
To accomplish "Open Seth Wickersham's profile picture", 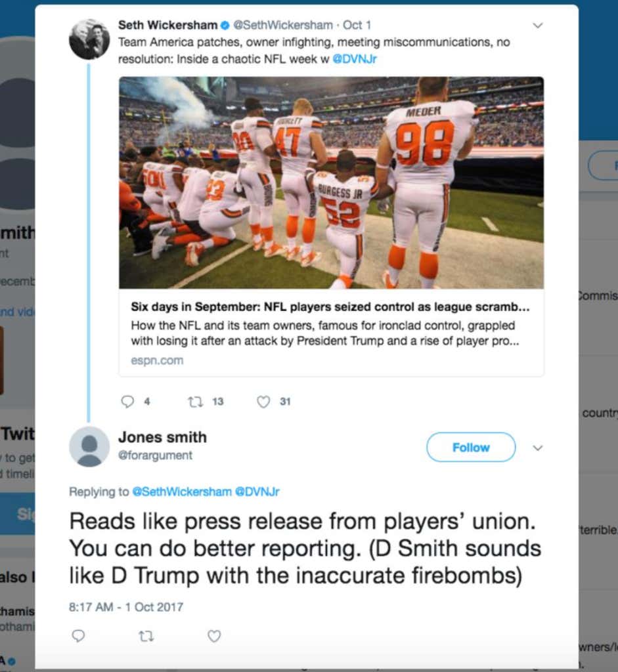I will (x=89, y=39).
